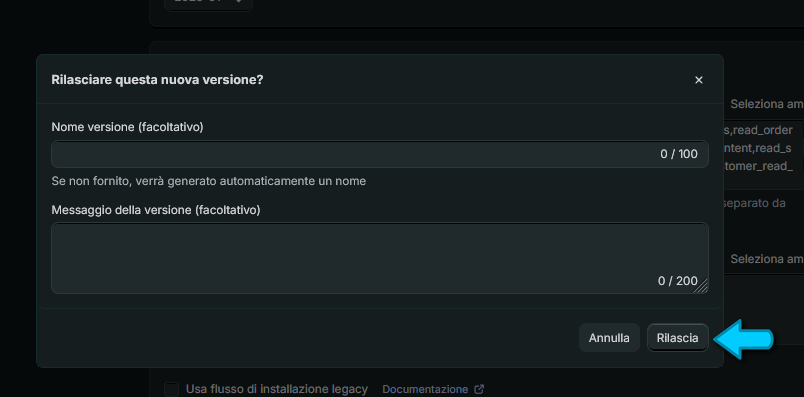804x397 pixels.
Task: Click the blue arrow pointing at Rilascia
Action: pos(743,339)
